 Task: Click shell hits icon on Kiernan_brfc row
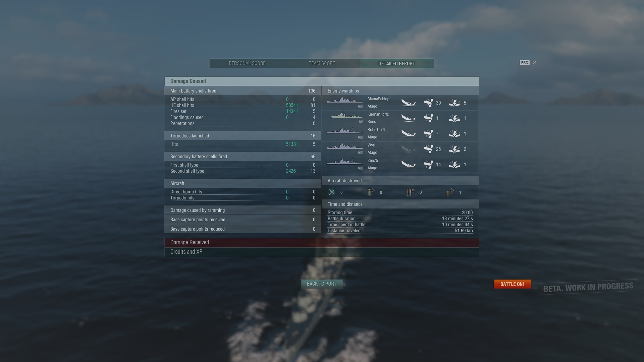428,118
